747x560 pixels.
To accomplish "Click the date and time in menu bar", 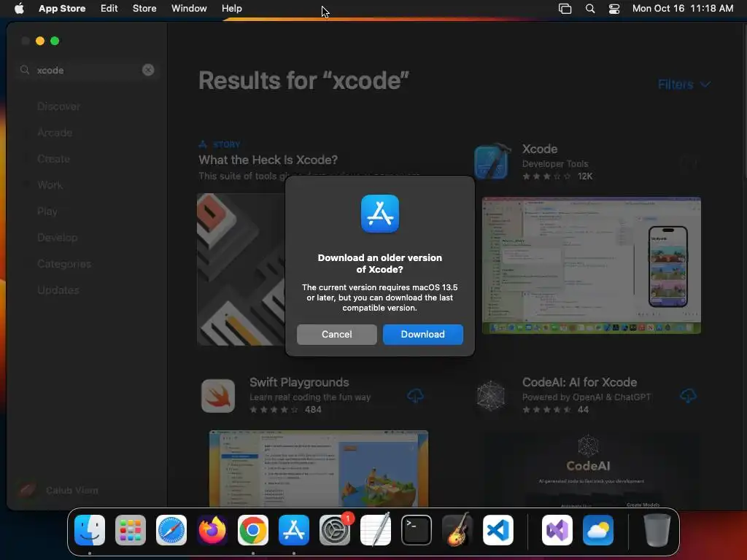I will (x=683, y=9).
